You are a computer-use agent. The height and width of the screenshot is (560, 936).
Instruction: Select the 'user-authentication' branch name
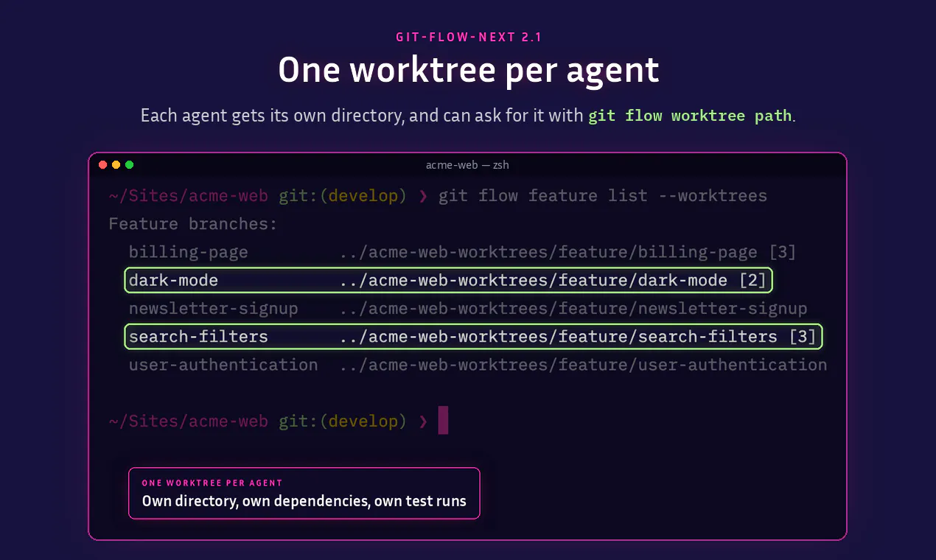pyautogui.click(x=223, y=365)
